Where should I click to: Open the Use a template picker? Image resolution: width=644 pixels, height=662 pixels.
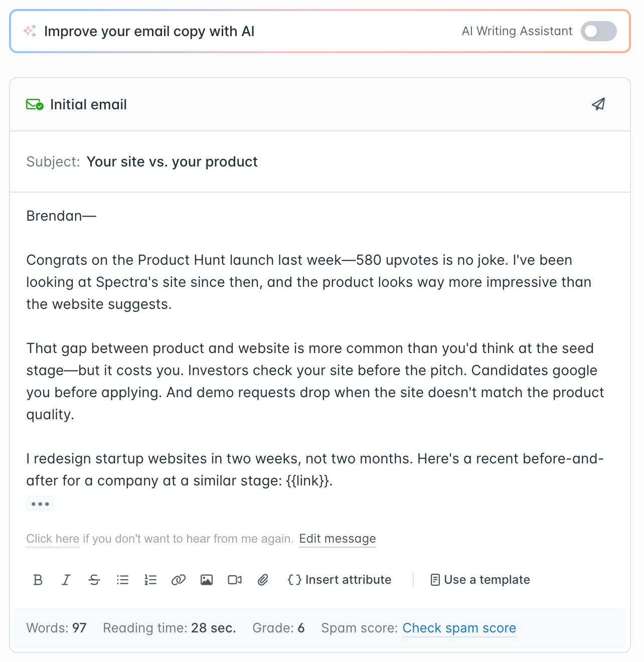(479, 580)
